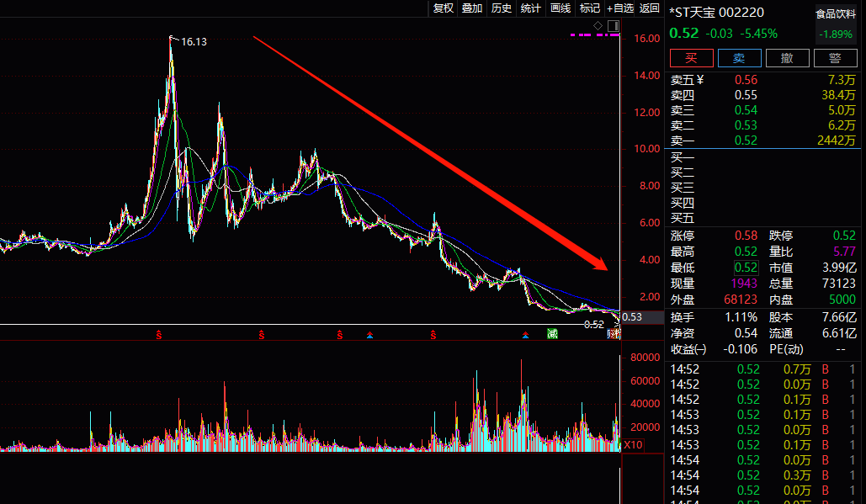Click the X10 volume scale indicator
The height and width of the screenshot is (504, 866).
[x=633, y=445]
